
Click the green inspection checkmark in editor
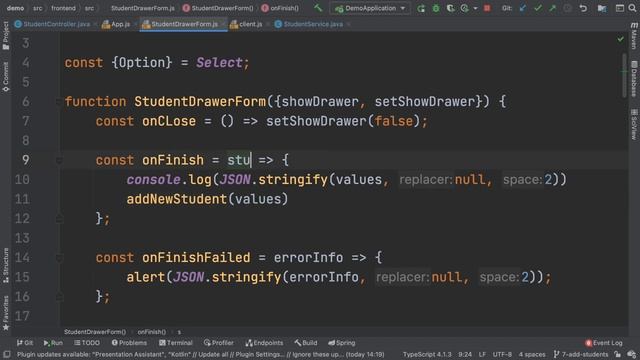[x=620, y=39]
